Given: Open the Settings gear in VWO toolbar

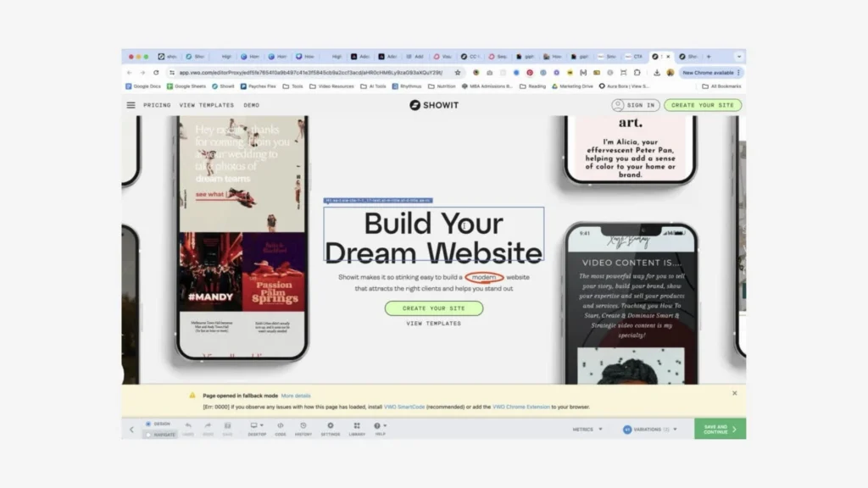Looking at the screenshot, I should tap(330, 427).
